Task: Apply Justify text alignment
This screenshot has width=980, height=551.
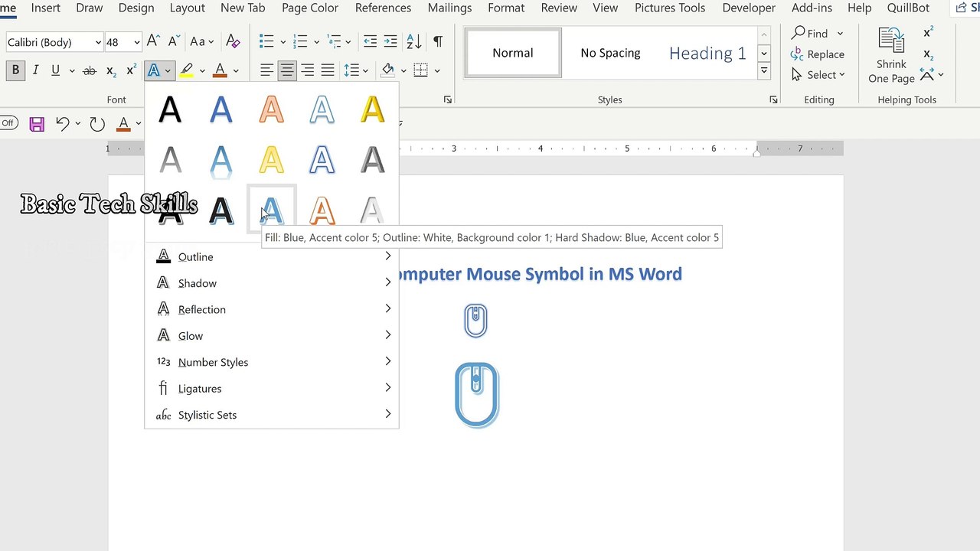Action: click(328, 70)
